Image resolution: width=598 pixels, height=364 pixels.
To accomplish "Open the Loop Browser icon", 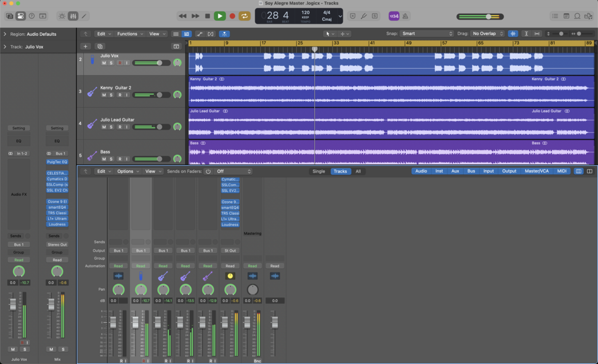I will tap(577, 16).
